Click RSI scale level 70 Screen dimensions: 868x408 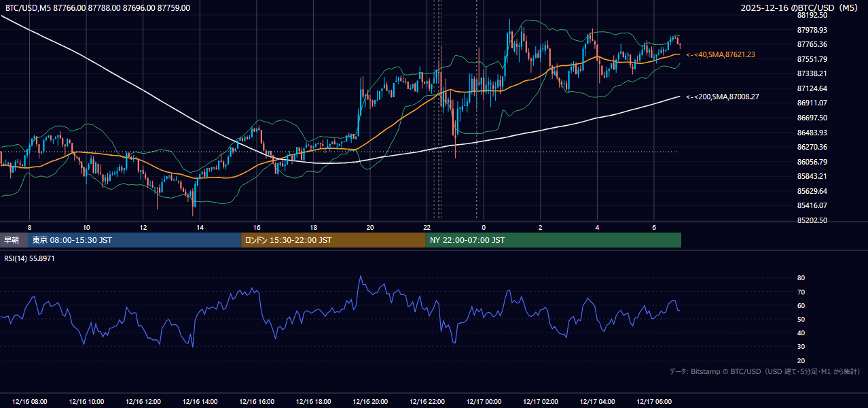pyautogui.click(x=801, y=292)
